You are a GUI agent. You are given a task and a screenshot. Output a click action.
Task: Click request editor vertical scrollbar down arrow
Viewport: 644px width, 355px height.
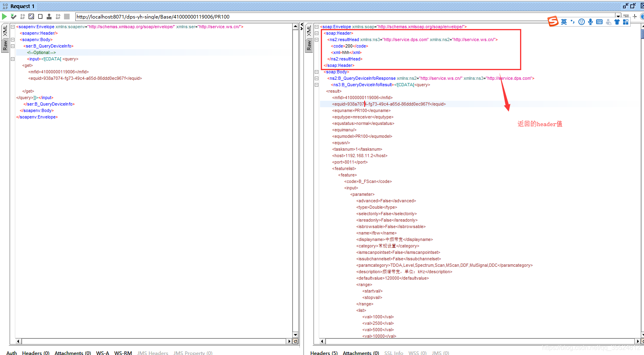pos(295,335)
